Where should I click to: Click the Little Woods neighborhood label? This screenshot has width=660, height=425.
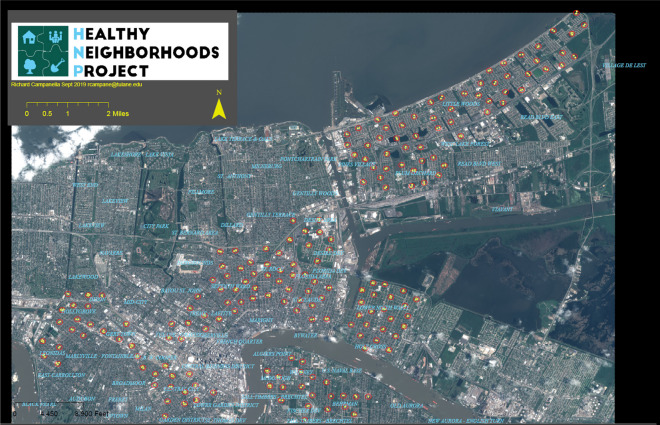pyautogui.click(x=461, y=102)
